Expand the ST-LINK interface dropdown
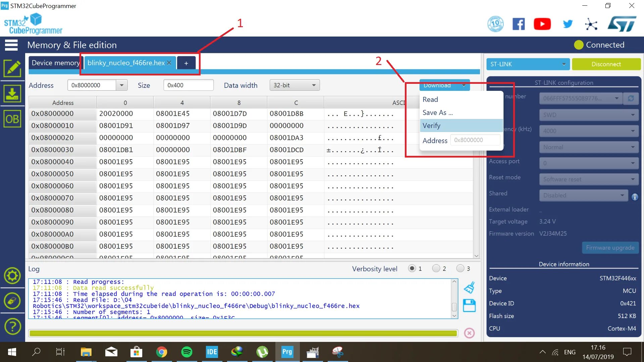Image resolution: width=644 pixels, height=362 pixels. pos(528,64)
